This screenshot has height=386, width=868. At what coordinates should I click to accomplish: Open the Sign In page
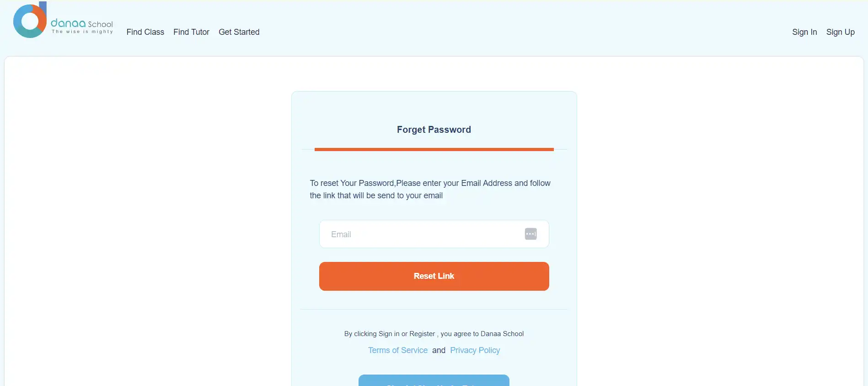tap(804, 32)
